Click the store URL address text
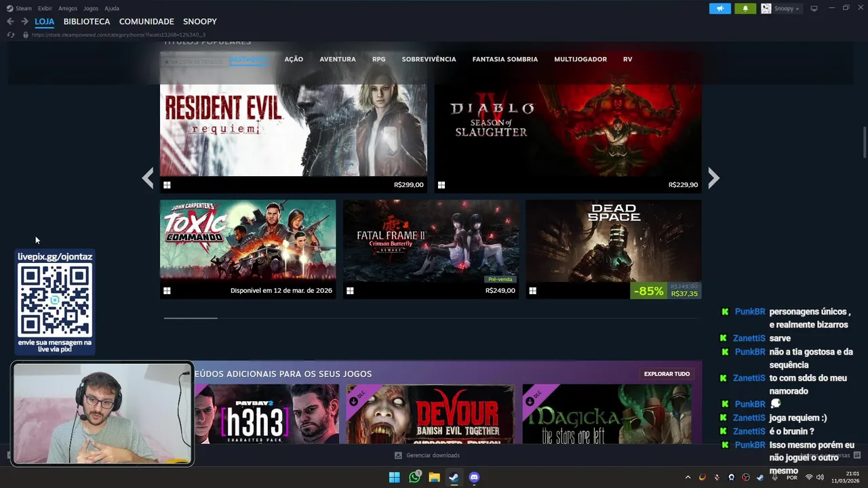 coord(119,35)
